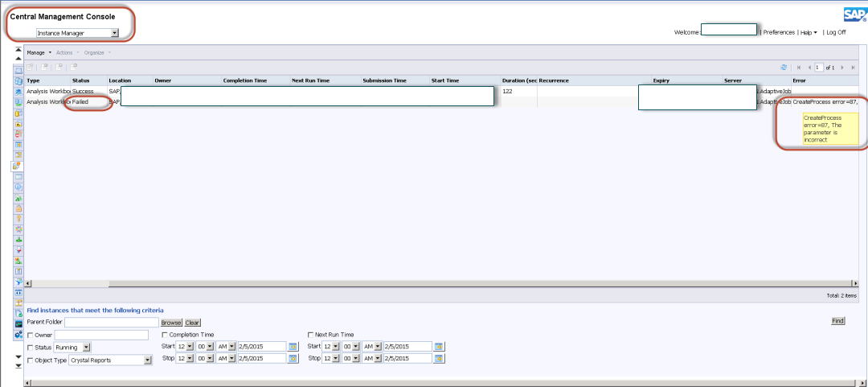
Task: Click the highlighted Instance Manager sidebar icon
Action: pos(17,166)
